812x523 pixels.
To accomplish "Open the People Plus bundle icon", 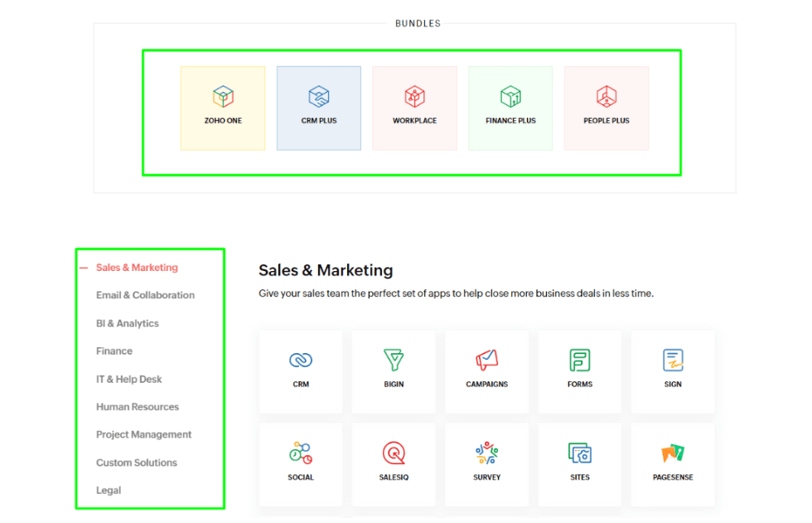I will [607, 97].
